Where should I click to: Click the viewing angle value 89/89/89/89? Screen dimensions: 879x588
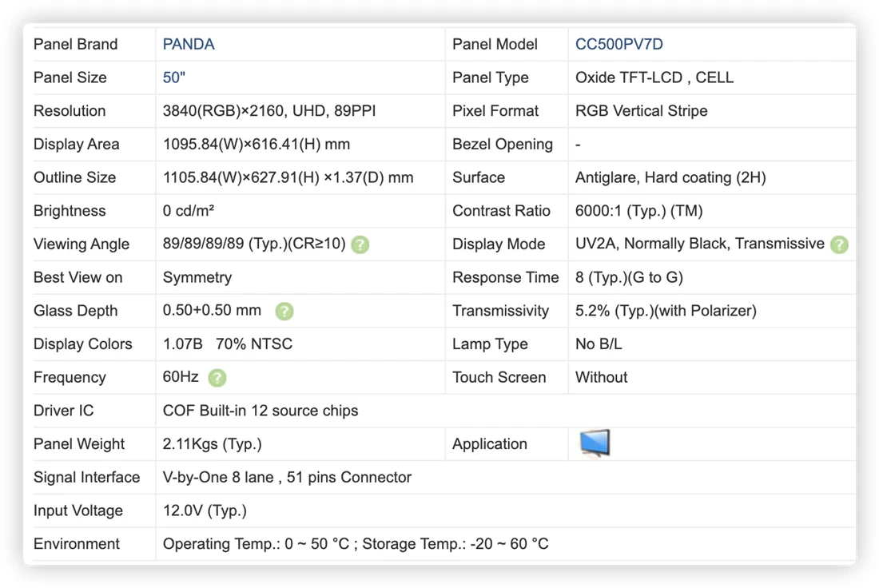pyautogui.click(x=203, y=244)
